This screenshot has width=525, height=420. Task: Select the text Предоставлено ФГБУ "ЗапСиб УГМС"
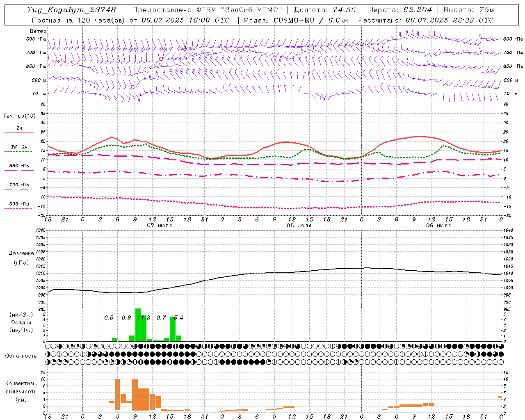pos(207,9)
